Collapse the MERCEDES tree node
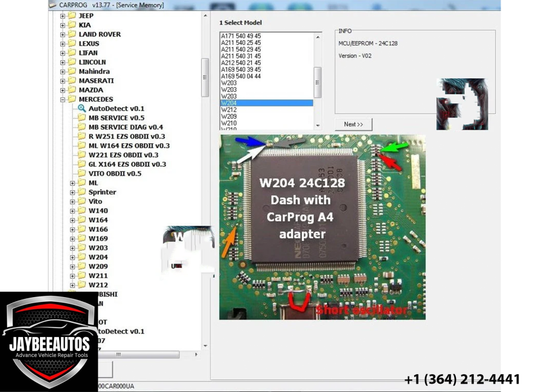 point(62,100)
